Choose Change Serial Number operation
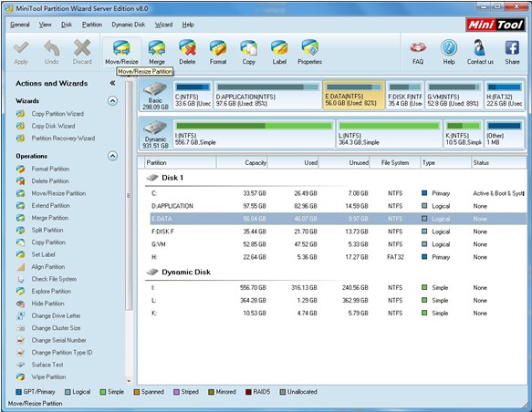The height and width of the screenshot is (412, 532). pyautogui.click(x=58, y=340)
